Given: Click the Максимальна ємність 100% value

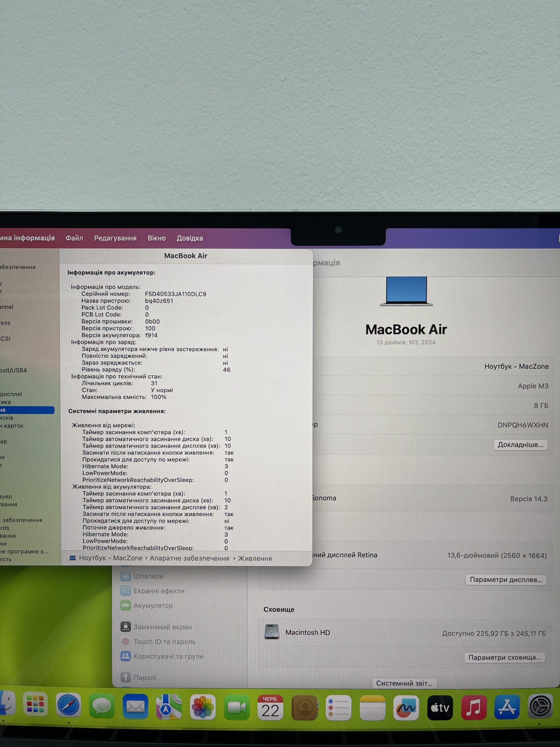Looking at the screenshot, I should click(159, 397).
